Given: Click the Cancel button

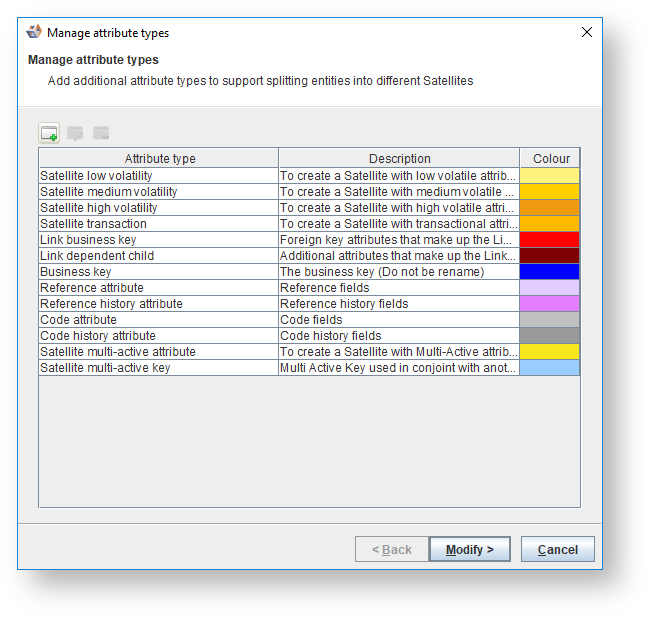Looking at the screenshot, I should click(x=558, y=549).
